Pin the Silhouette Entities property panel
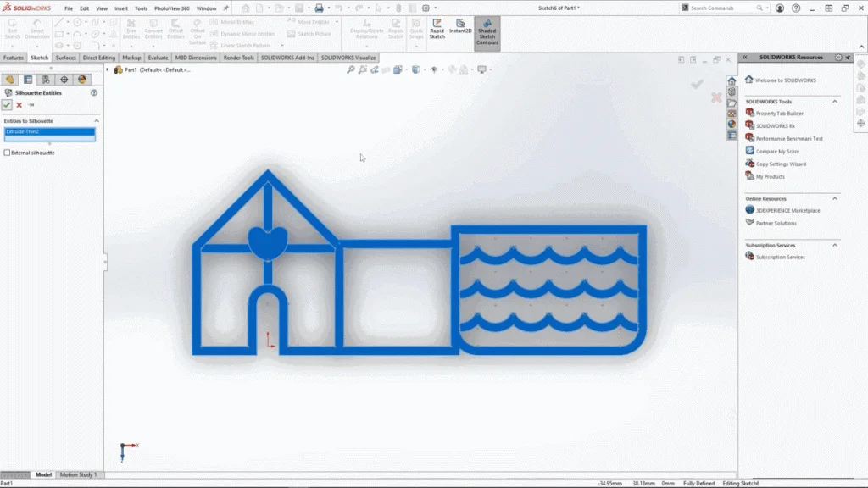 31,104
